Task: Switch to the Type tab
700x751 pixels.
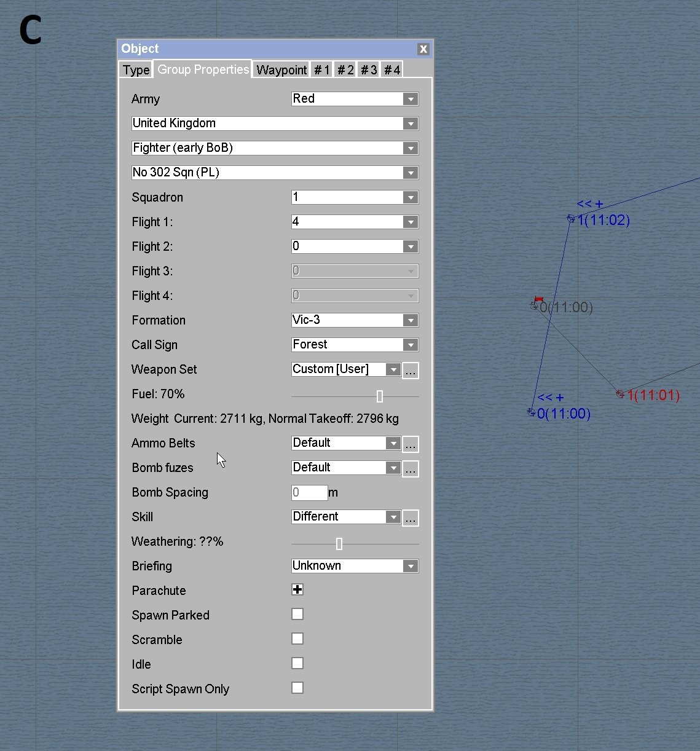Action: tap(136, 70)
